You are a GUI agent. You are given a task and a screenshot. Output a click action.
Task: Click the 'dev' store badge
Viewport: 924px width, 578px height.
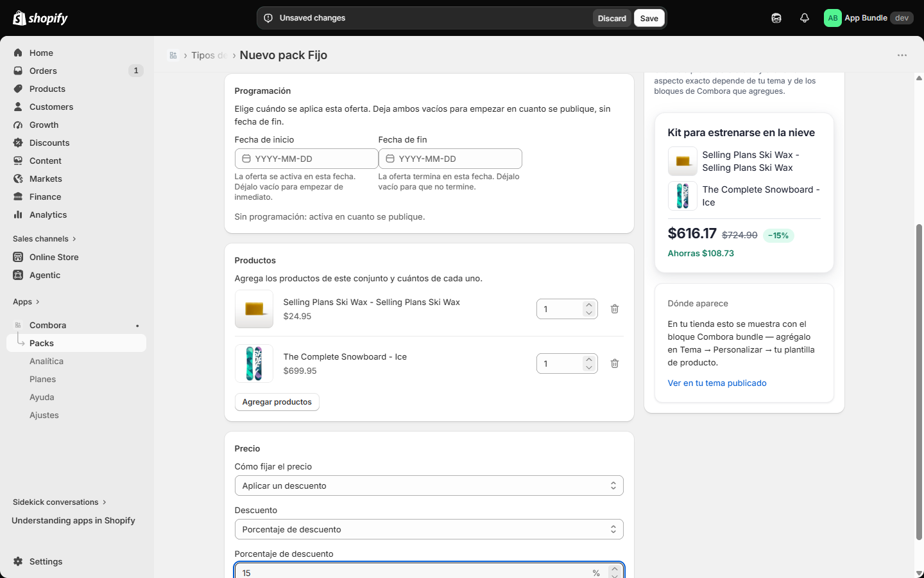coord(902,18)
